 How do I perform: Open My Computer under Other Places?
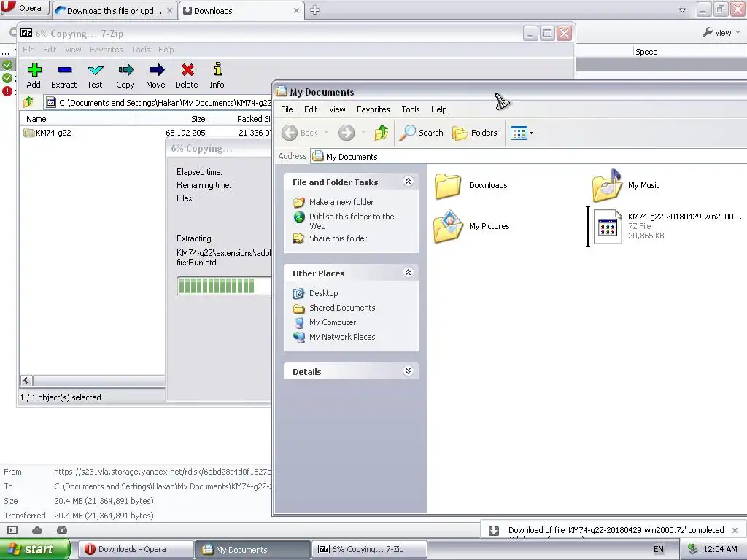333,322
